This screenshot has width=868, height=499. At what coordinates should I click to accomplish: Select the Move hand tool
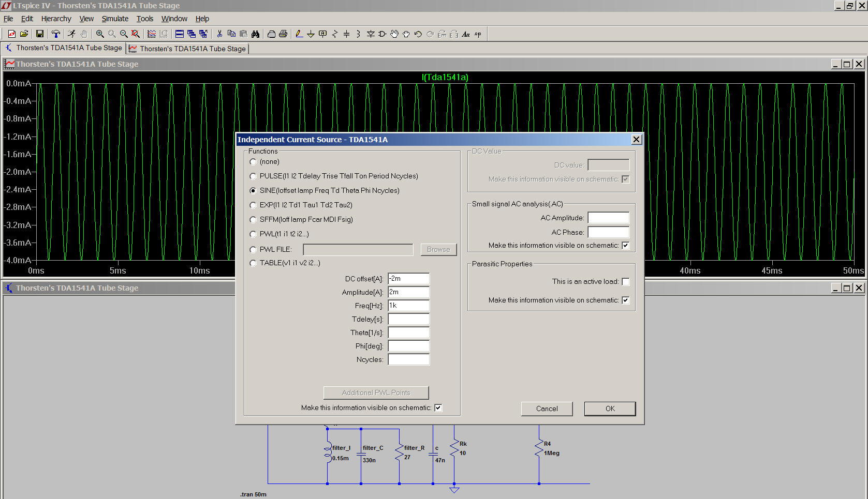[x=394, y=34]
